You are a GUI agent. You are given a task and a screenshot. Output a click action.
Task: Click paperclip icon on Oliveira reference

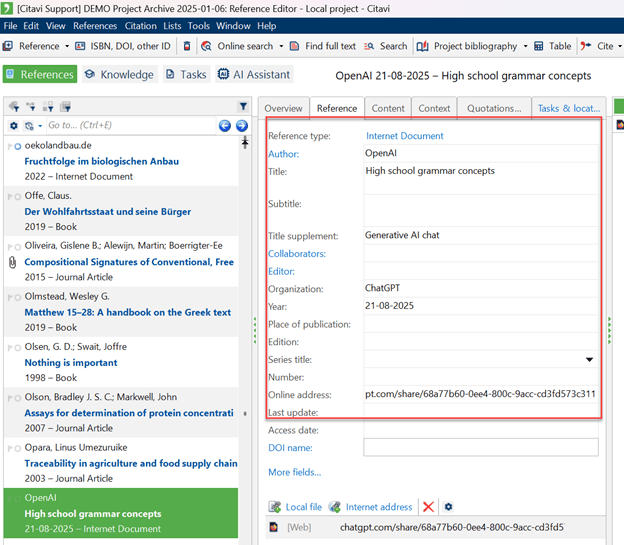pyautogui.click(x=12, y=262)
